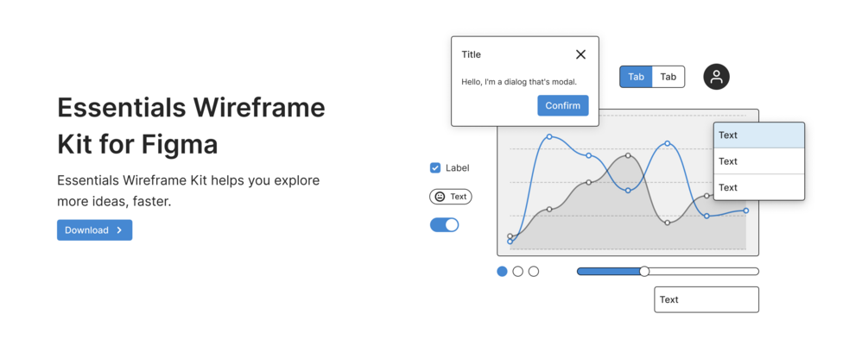Click the blue line's first peak point
This screenshot has width=868, height=352.
(x=549, y=136)
